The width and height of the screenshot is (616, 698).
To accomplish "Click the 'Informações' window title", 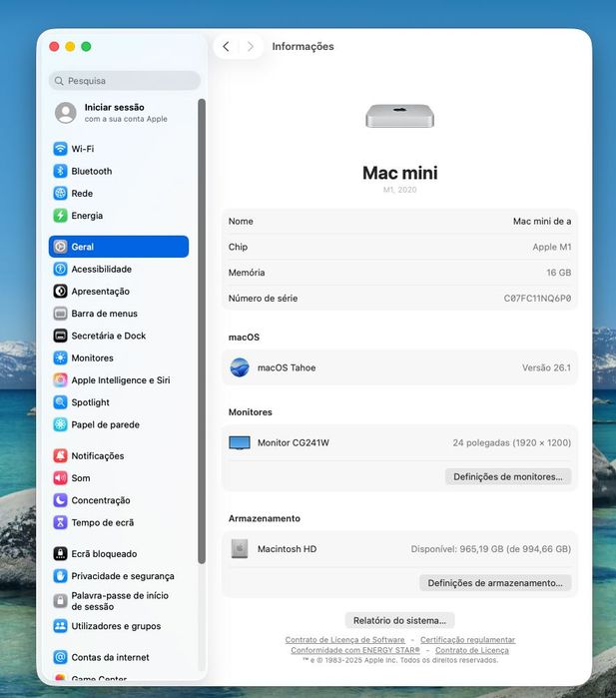I will (303, 46).
